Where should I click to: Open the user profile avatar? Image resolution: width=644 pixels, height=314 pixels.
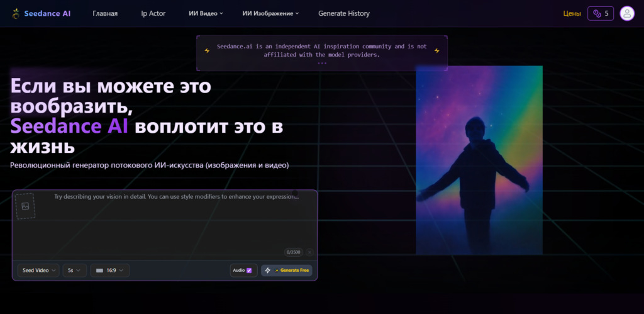(x=626, y=13)
